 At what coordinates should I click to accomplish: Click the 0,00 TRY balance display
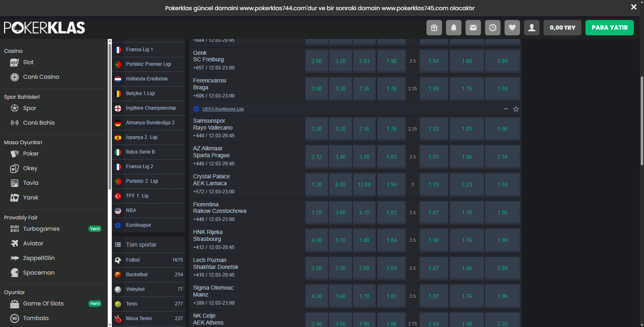point(562,28)
